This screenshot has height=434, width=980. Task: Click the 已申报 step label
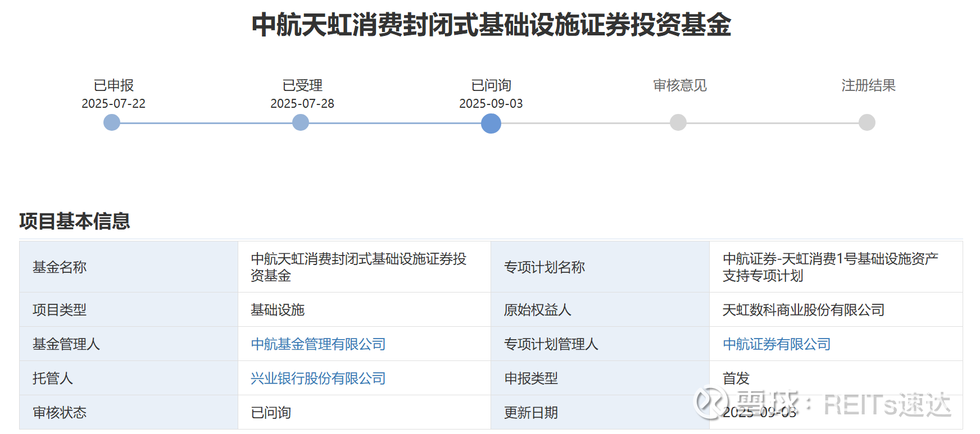point(114,85)
